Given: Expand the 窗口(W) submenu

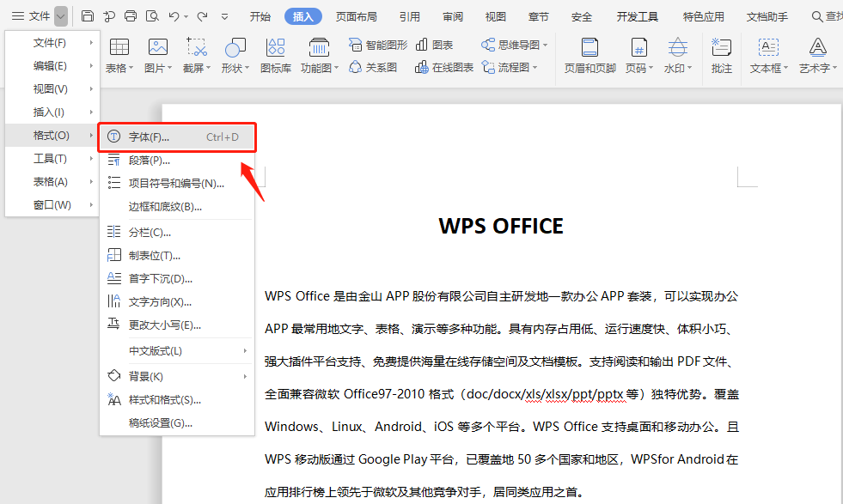Looking at the screenshot, I should pos(91,204).
